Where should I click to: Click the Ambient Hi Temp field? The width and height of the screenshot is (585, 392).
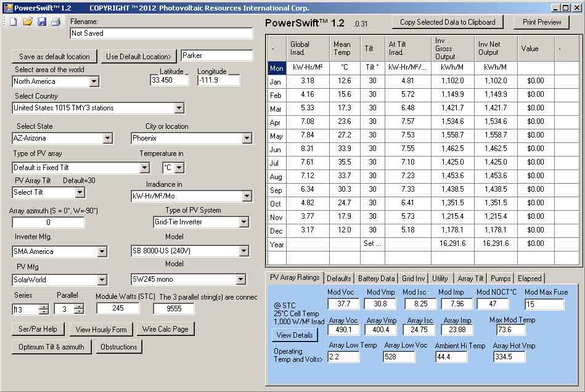(451, 357)
